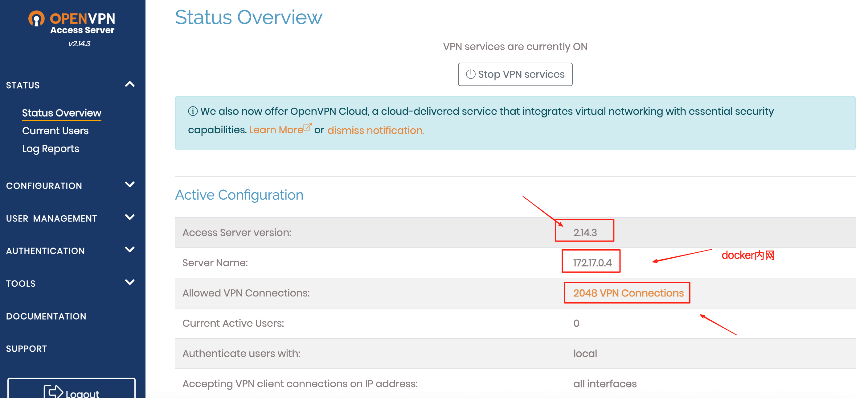
Task: Click the OpenVPN Access Server logo
Action: 72,22
